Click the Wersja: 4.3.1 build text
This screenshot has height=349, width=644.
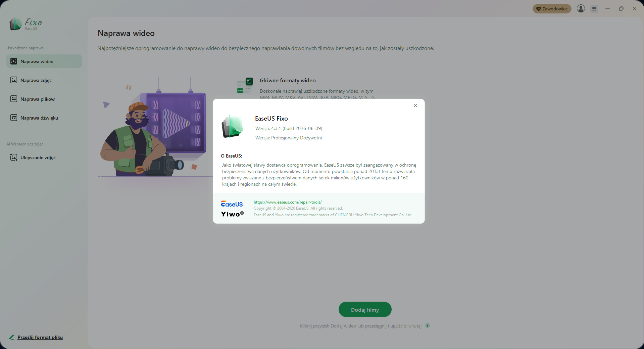click(x=289, y=128)
